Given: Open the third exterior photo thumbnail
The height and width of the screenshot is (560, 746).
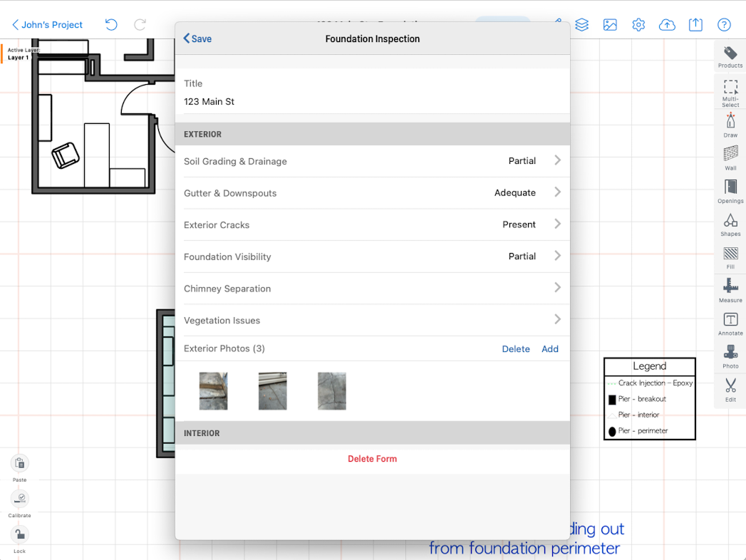Looking at the screenshot, I should (331, 391).
